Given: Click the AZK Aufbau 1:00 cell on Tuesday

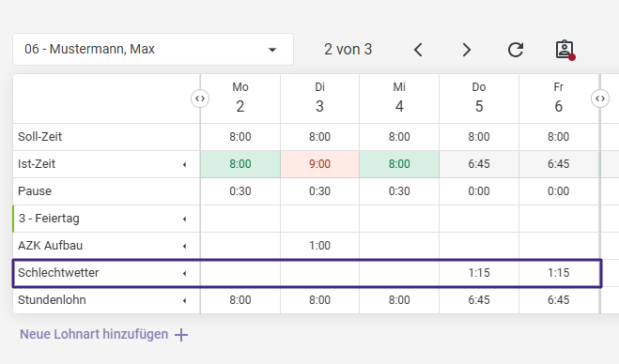Looking at the screenshot, I should point(319,246).
